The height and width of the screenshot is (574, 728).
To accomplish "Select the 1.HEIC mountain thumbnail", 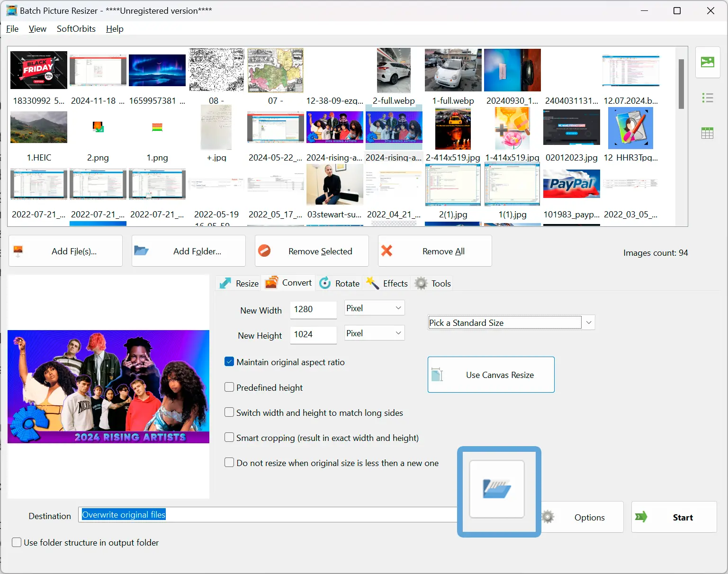I will pyautogui.click(x=39, y=127).
